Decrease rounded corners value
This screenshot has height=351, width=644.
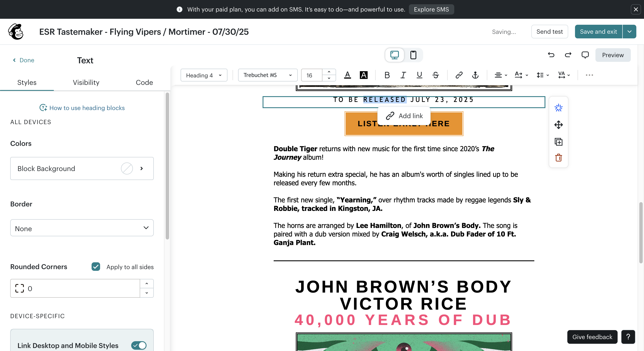[147, 293]
